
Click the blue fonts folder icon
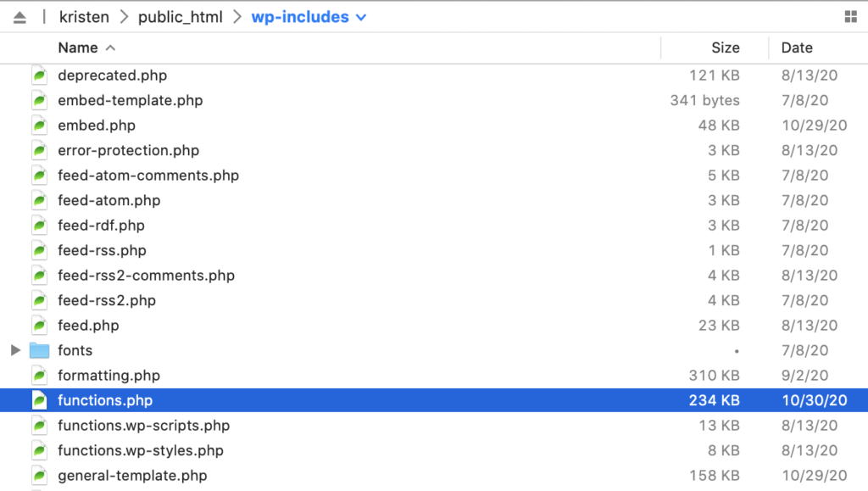[37, 350]
